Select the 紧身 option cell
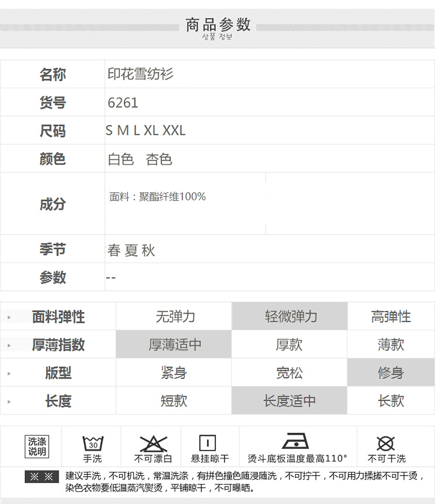The width and height of the screenshot is (435, 504). pos(173,373)
